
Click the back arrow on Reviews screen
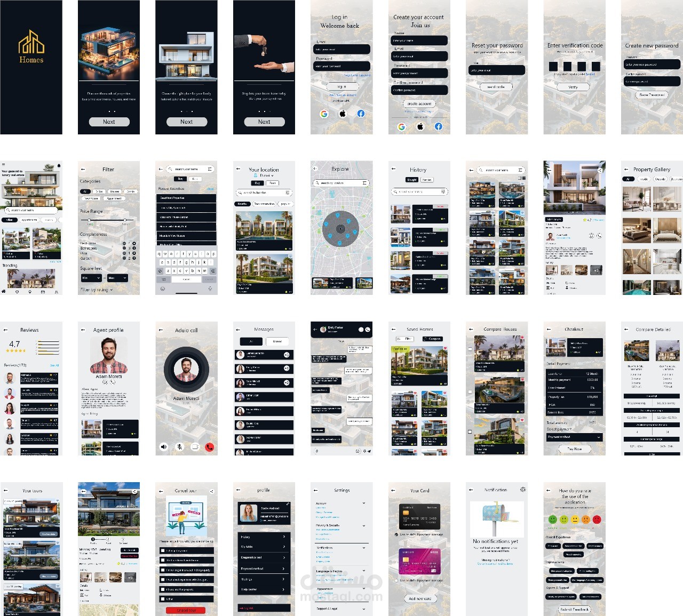(x=5, y=330)
